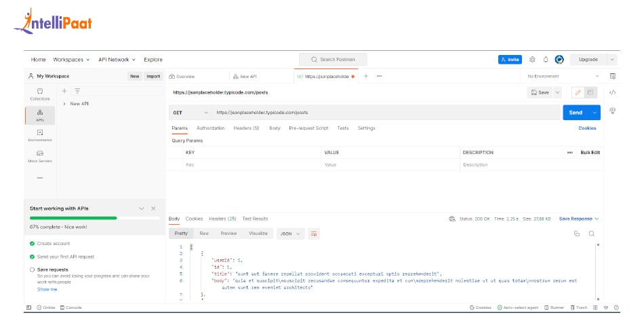
Task: Expand the New API tree item
Action: pos(64,104)
